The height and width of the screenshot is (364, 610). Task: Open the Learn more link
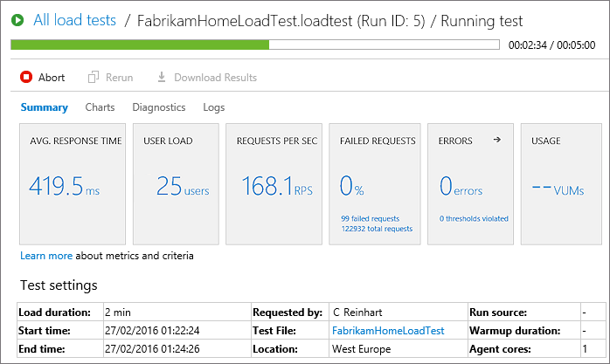tap(45, 256)
